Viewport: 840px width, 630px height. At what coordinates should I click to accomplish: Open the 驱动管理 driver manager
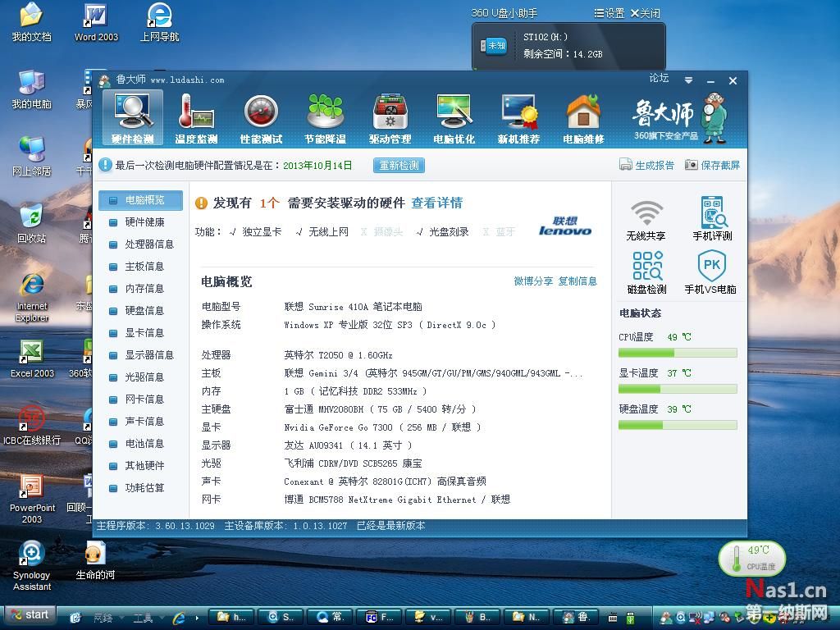point(390,118)
